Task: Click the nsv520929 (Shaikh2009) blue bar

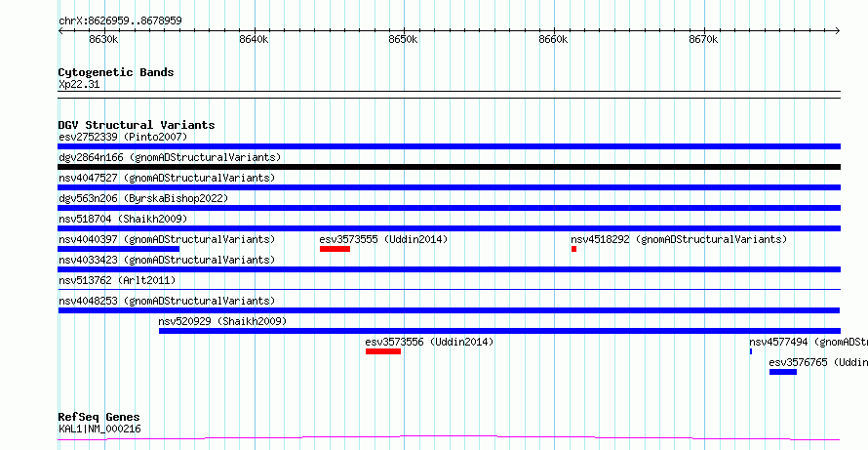Action: pyautogui.click(x=500, y=331)
